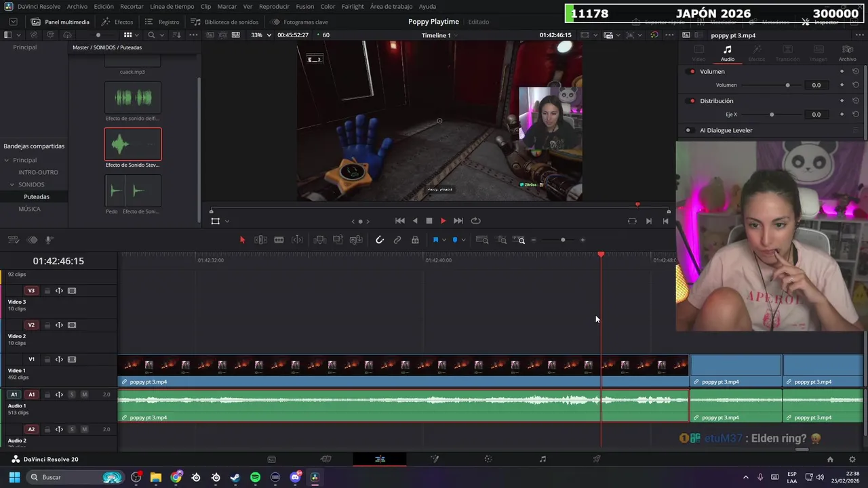The image size is (868, 488).
Task: Toggle linked selection chain icon
Action: [x=397, y=240]
